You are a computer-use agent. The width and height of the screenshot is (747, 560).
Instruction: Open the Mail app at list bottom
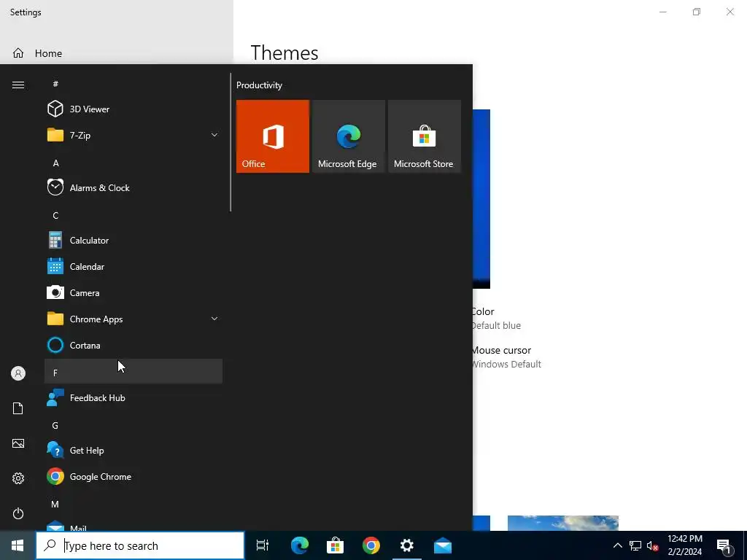pos(133,525)
